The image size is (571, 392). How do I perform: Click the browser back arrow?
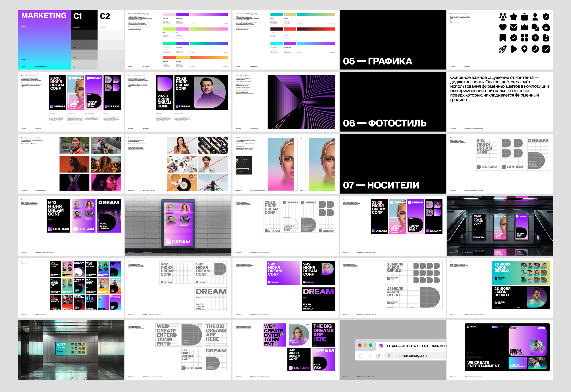(360, 356)
